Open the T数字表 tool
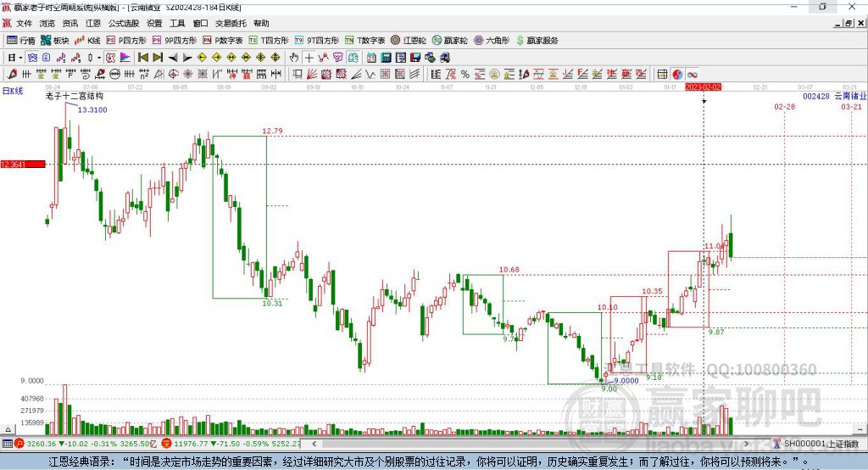Screen dimensions: 868x470 (x=364, y=41)
